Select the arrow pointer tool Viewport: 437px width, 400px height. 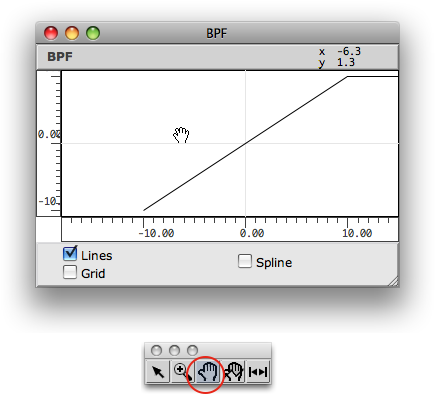coord(158,371)
